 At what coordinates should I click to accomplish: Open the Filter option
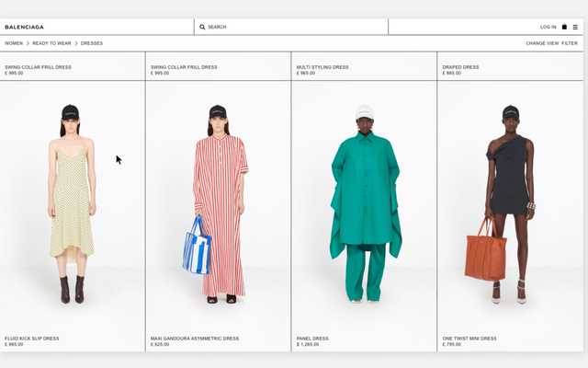pos(570,43)
